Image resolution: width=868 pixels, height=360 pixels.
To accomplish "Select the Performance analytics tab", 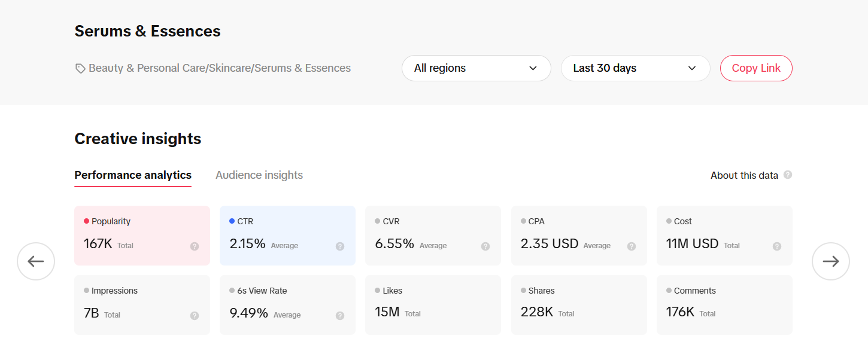I will tap(133, 175).
